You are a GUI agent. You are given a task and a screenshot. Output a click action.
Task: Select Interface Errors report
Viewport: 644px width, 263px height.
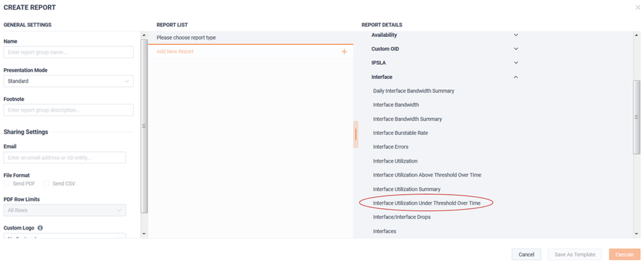[390, 146]
